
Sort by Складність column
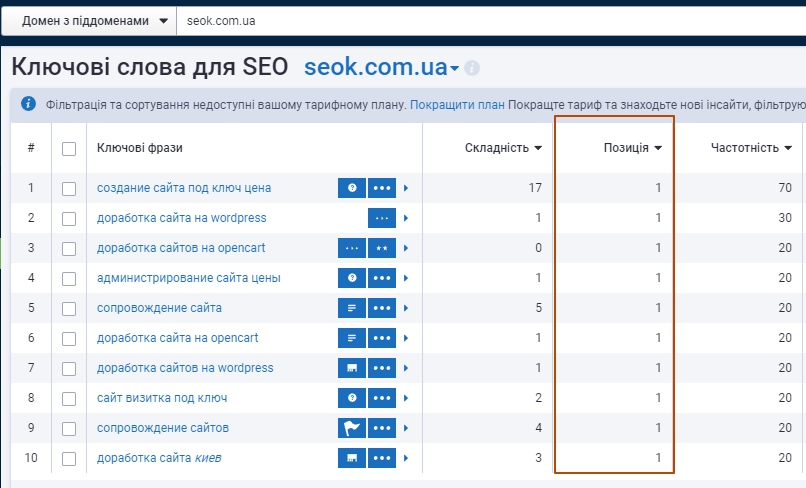click(x=503, y=148)
